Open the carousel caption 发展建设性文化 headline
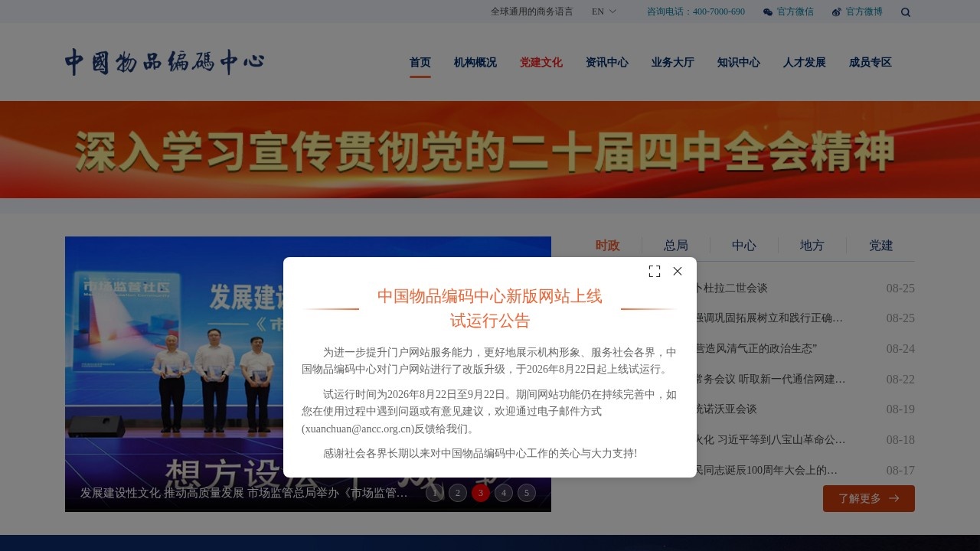Image resolution: width=980 pixels, height=551 pixels. [x=244, y=494]
